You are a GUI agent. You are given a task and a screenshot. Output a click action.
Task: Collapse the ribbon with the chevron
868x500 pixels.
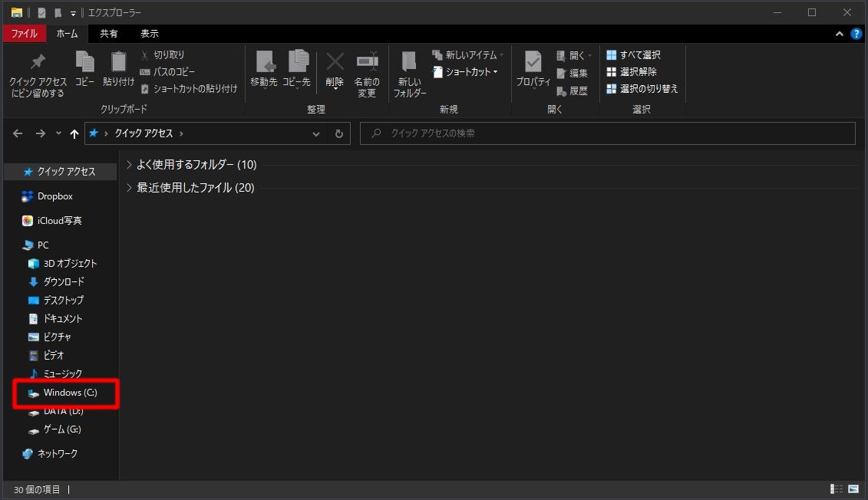tap(840, 34)
